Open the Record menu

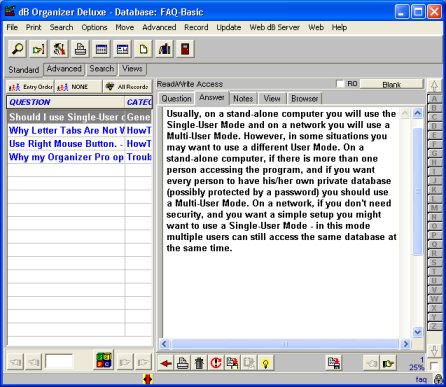tap(196, 27)
